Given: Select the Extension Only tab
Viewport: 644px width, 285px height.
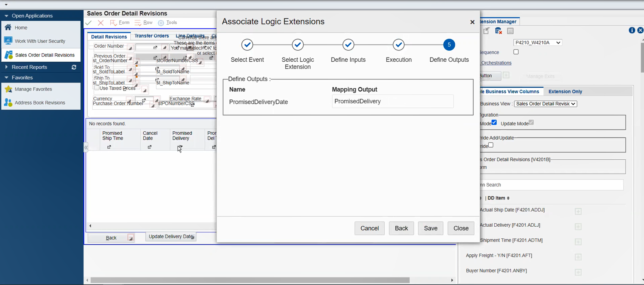Looking at the screenshot, I should [x=565, y=92].
